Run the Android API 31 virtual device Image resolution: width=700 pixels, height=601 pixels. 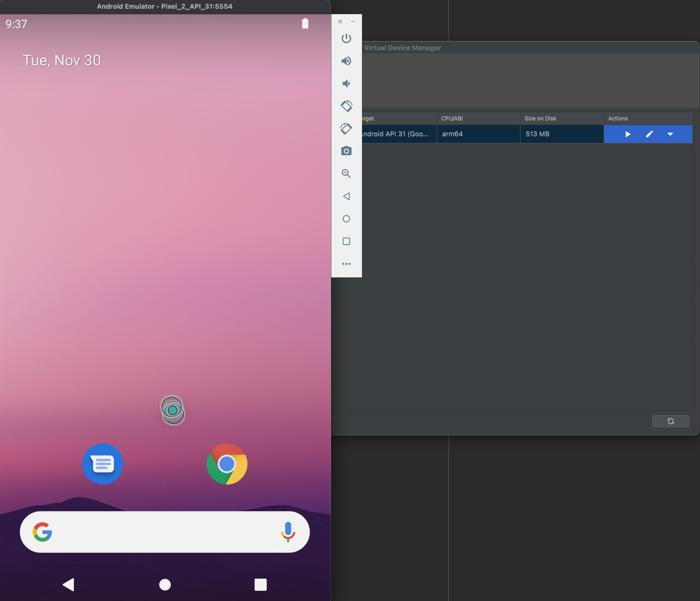(627, 134)
